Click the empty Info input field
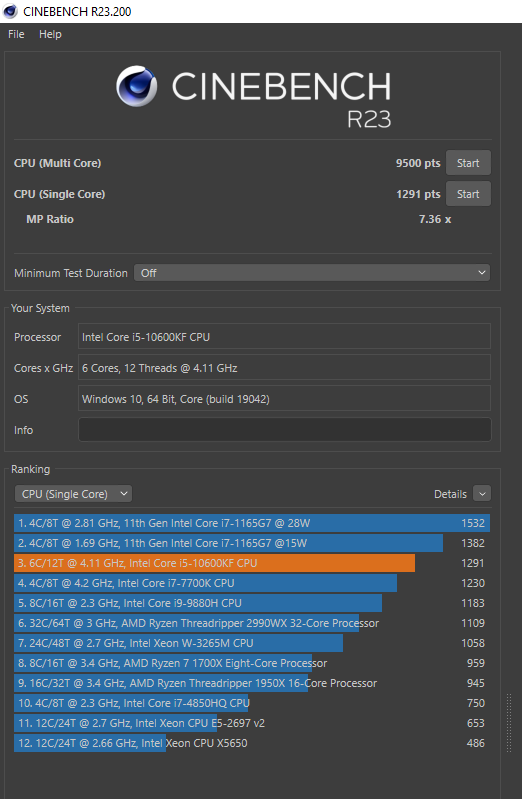 (x=284, y=430)
